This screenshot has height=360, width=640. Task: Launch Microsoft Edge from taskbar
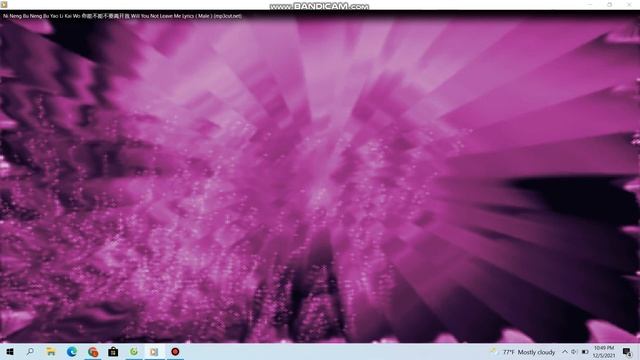coord(72,351)
